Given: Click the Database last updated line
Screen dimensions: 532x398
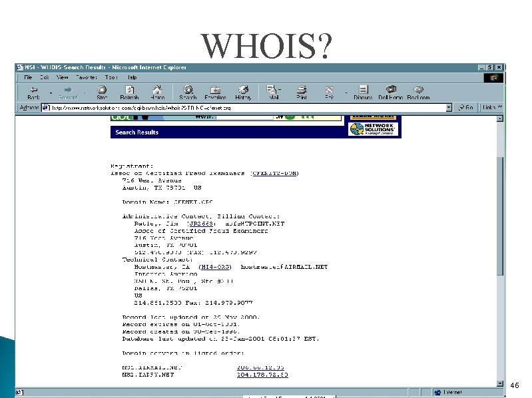Looking at the screenshot, I should click(x=220, y=339).
